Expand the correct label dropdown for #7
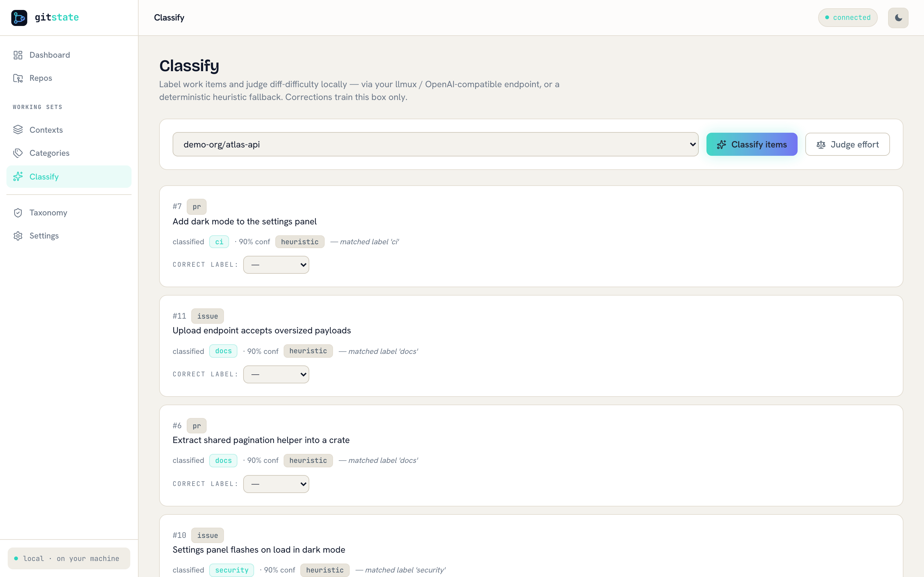924x577 pixels. (276, 265)
